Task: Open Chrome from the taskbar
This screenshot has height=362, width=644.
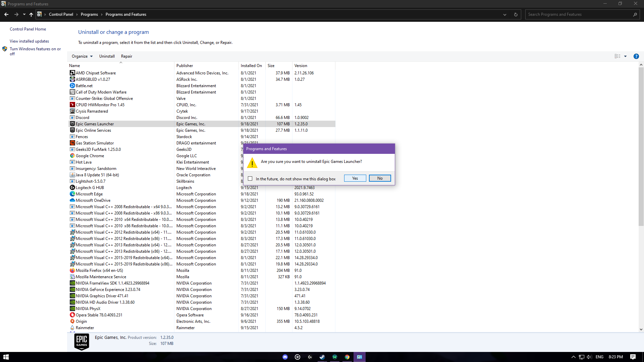Action: (347, 357)
